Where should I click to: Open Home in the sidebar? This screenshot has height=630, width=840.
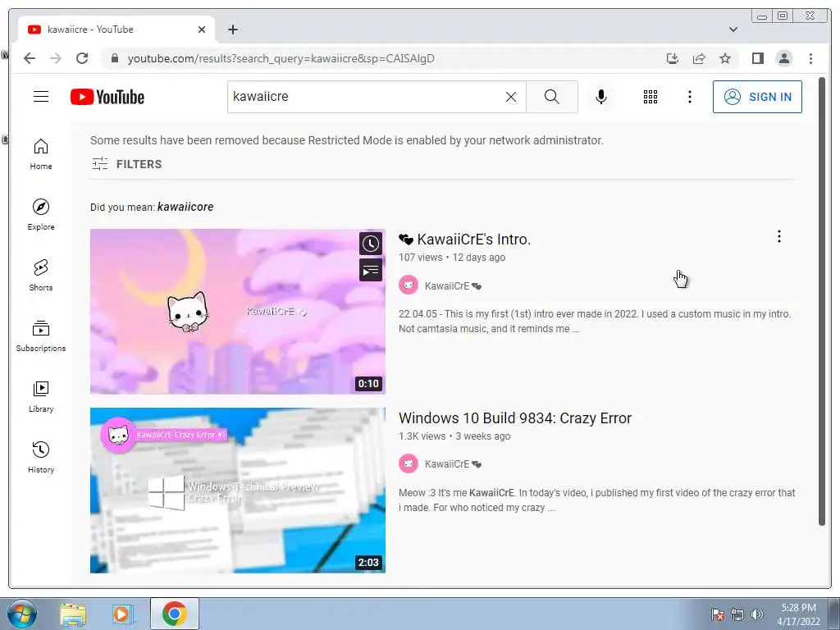pos(41,155)
